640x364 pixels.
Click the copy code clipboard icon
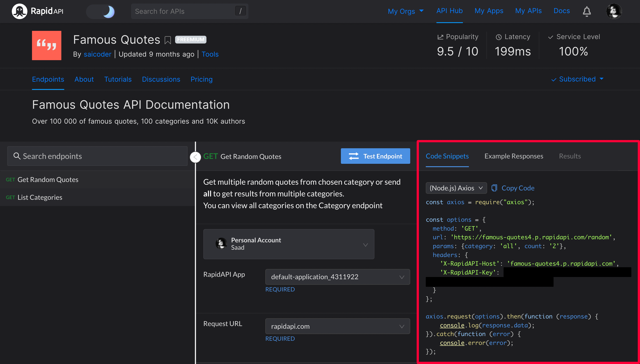point(494,188)
